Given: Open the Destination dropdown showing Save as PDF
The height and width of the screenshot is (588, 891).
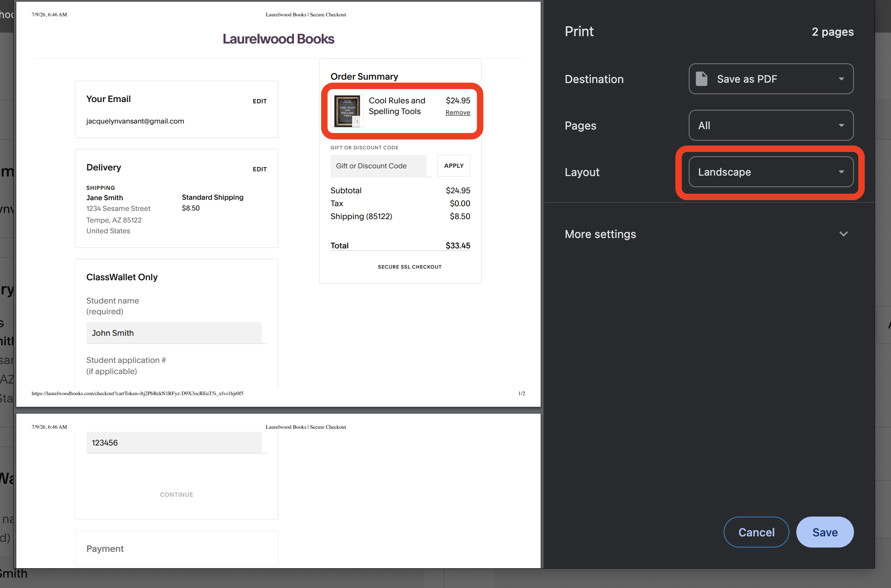Looking at the screenshot, I should pyautogui.click(x=771, y=79).
